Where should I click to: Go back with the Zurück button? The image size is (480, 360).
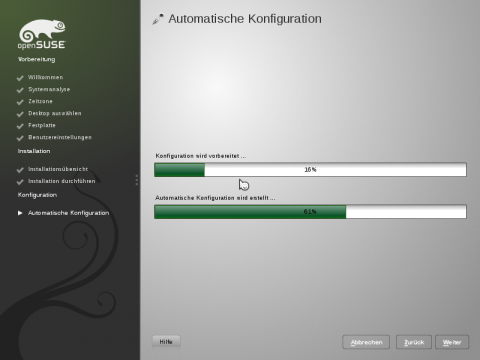414,342
